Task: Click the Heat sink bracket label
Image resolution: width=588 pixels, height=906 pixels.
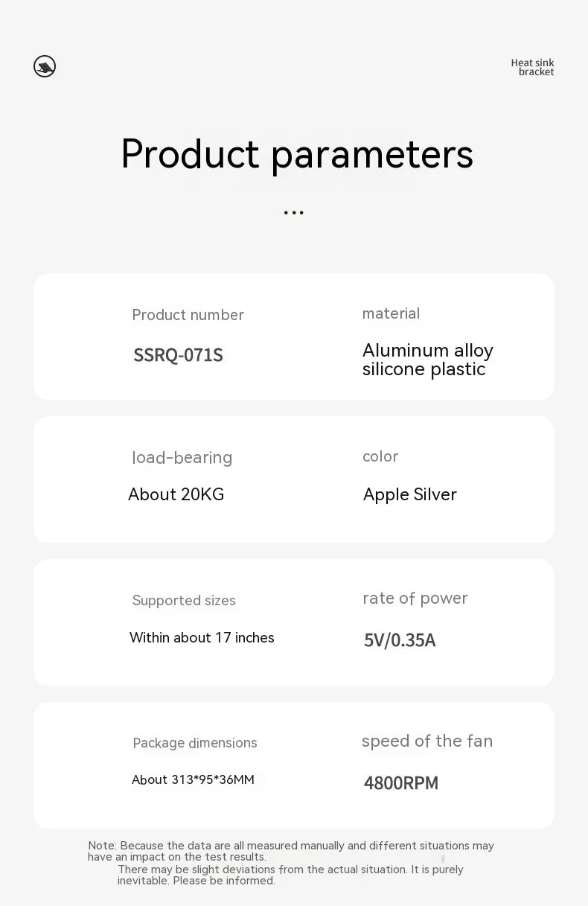Action: [x=532, y=68]
